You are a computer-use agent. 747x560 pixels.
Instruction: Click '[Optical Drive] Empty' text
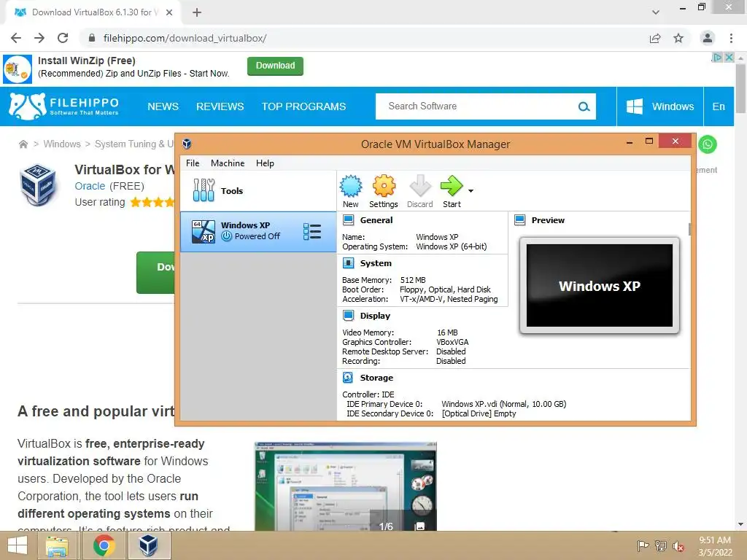[479, 413]
